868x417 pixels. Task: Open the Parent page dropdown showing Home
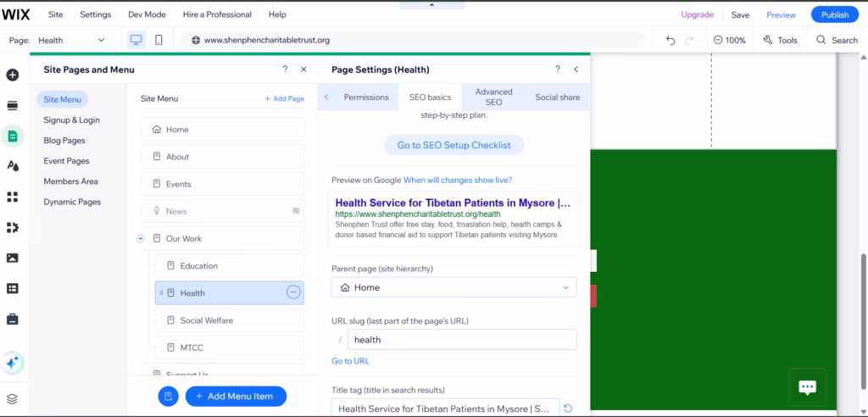(454, 287)
